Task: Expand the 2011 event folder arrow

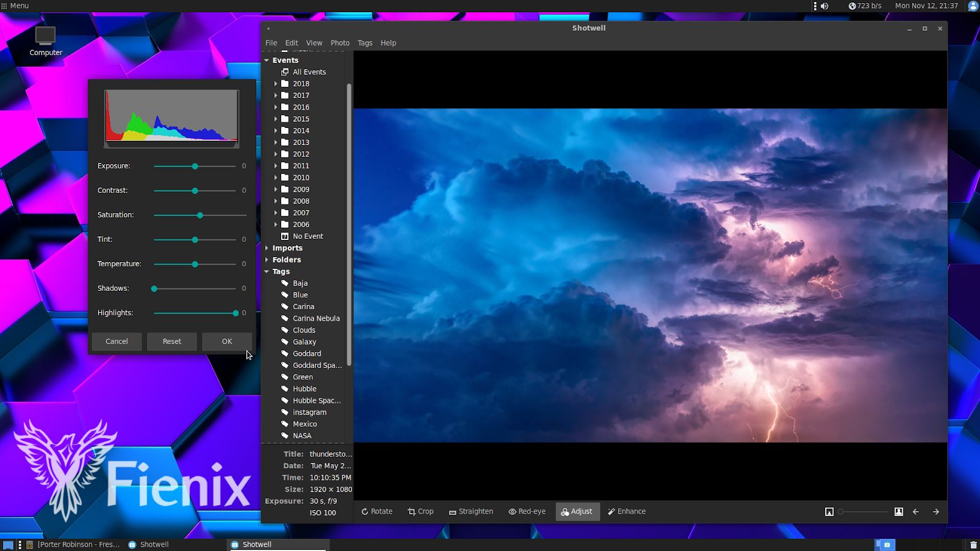Action: pos(276,166)
